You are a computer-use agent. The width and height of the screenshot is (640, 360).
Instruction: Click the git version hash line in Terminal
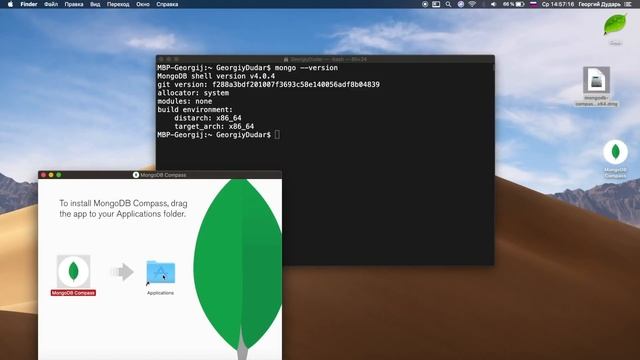(x=269, y=84)
